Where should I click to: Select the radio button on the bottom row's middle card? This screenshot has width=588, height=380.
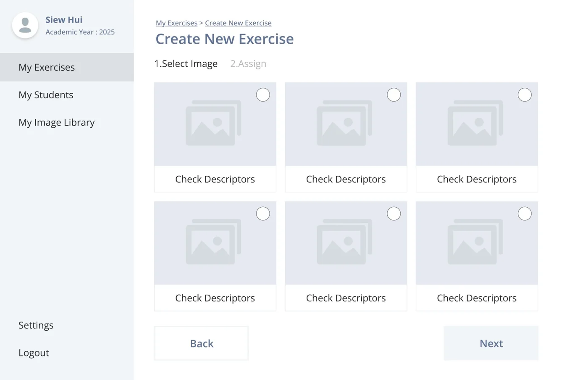pyautogui.click(x=394, y=214)
